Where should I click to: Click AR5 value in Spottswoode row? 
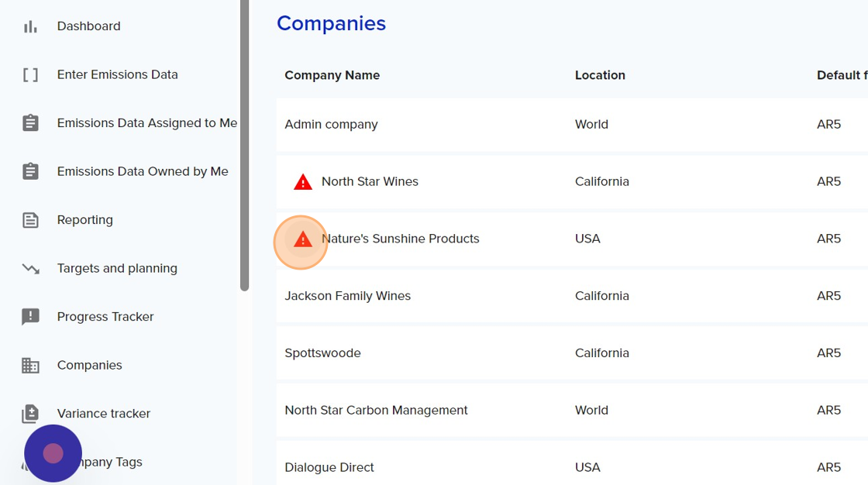pyautogui.click(x=828, y=353)
